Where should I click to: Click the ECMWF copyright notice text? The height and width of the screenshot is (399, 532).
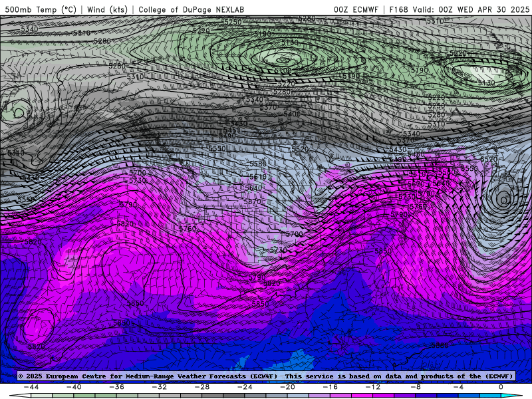(x=265, y=376)
